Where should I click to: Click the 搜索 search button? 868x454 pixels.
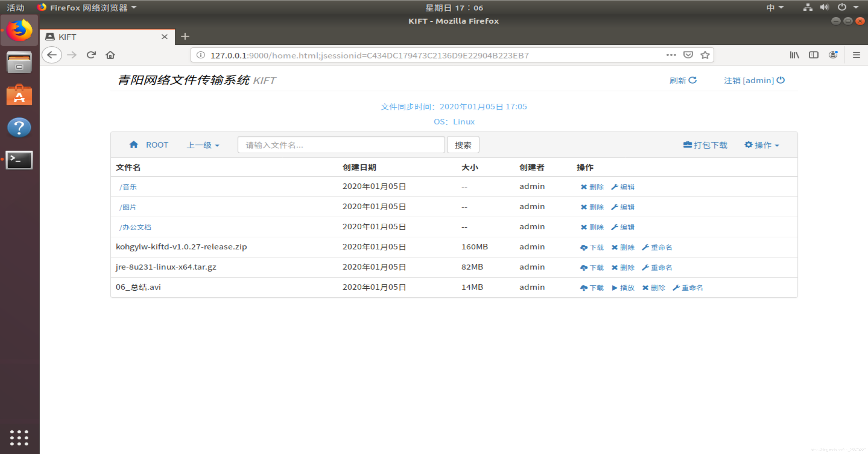pos(463,145)
